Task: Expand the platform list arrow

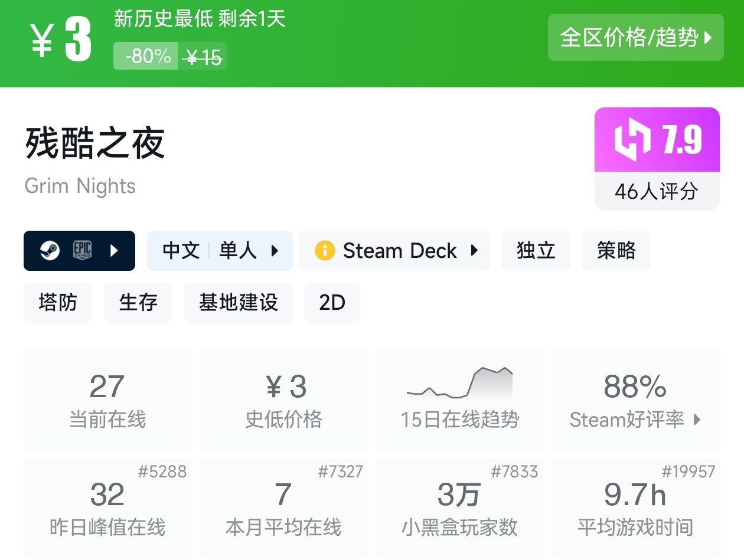Action: (114, 251)
